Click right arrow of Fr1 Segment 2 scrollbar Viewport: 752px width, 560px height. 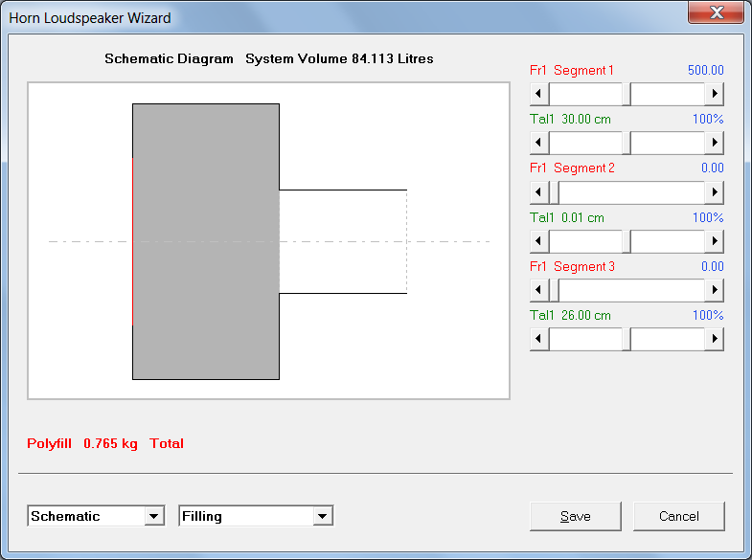(714, 192)
